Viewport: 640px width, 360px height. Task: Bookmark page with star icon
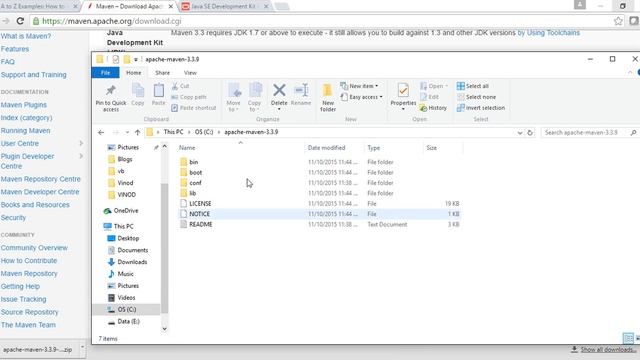click(x=618, y=21)
